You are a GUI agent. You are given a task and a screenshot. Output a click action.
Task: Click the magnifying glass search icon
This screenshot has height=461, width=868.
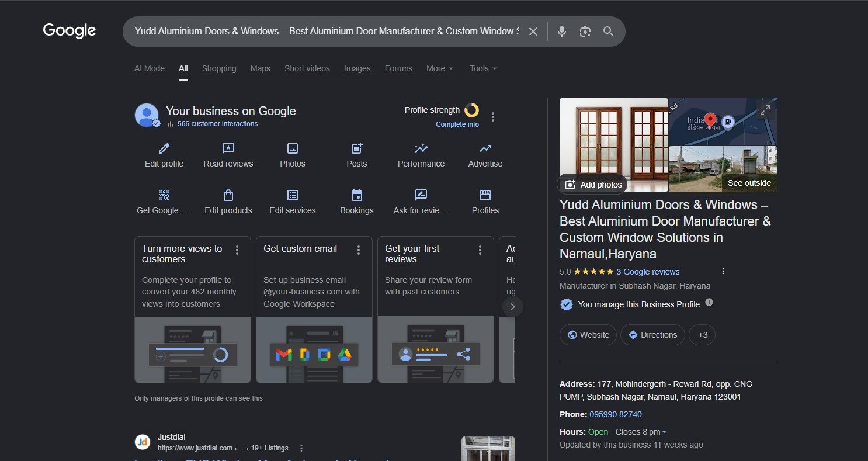[x=609, y=32]
